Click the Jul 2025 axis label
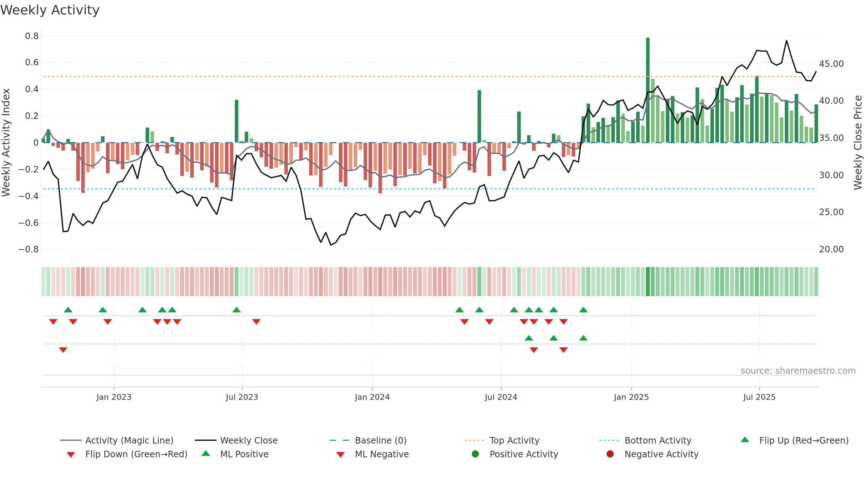The image size is (868, 488). (759, 397)
